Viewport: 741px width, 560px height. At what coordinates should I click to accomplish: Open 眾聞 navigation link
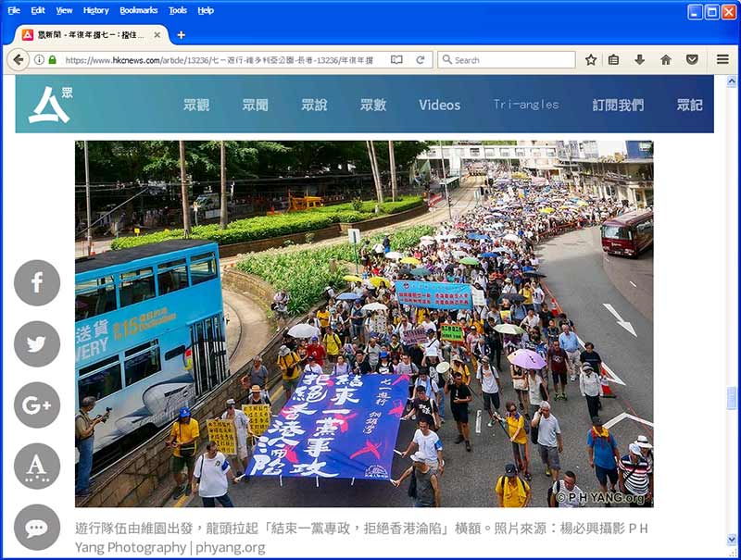click(x=256, y=105)
